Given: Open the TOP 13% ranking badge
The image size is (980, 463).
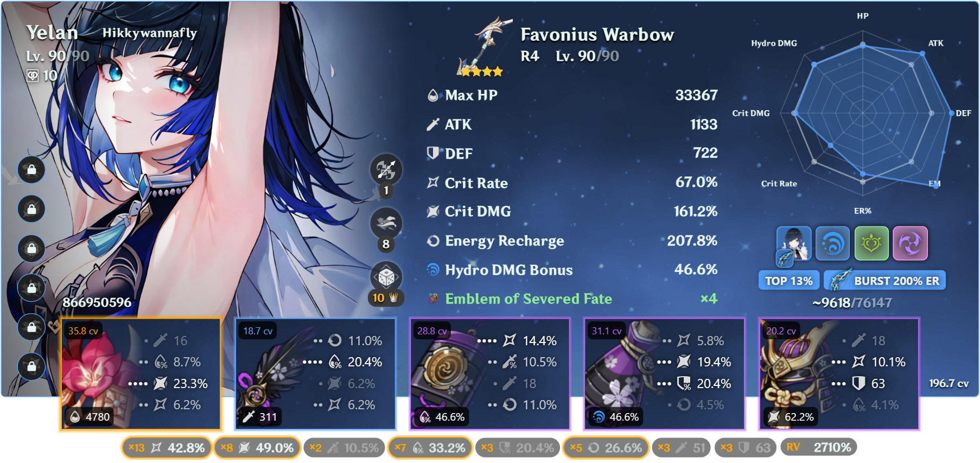Looking at the screenshot, I should (788, 281).
